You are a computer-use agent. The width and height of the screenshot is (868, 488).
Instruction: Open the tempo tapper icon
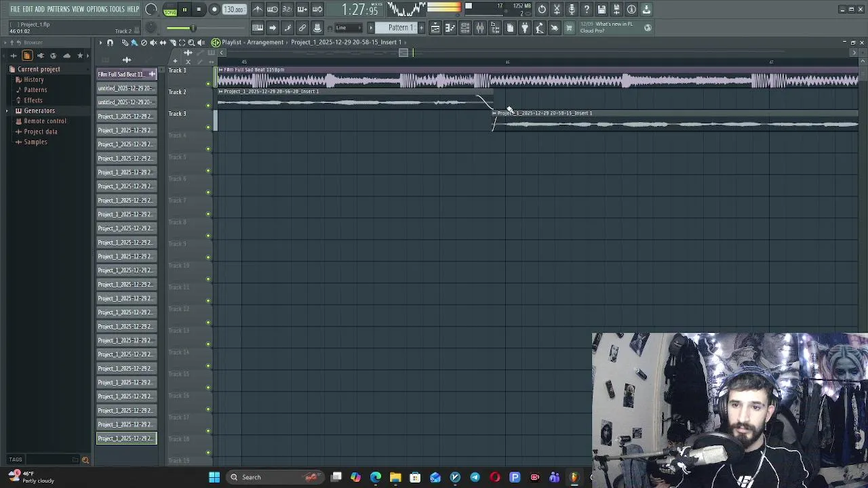point(540,28)
